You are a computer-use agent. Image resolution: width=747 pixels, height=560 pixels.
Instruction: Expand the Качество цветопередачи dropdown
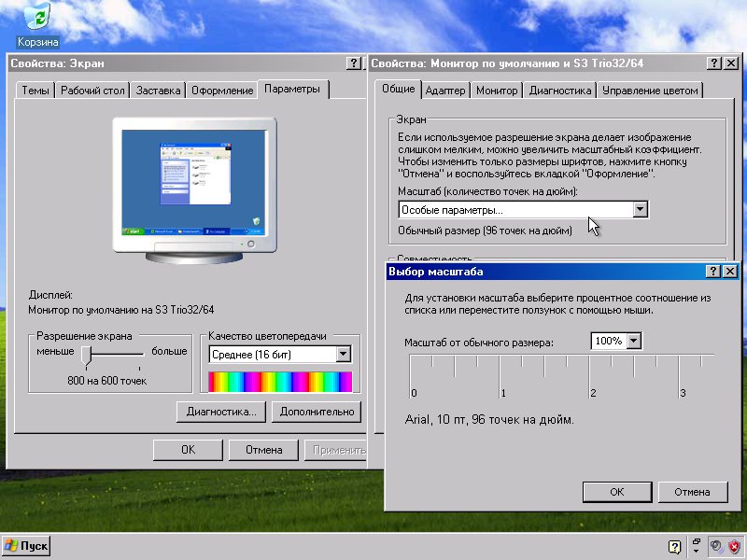point(343,355)
